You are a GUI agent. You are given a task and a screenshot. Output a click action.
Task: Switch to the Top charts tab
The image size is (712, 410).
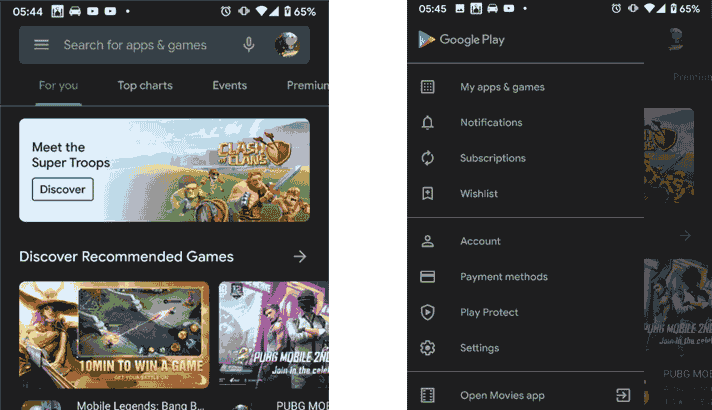(145, 85)
